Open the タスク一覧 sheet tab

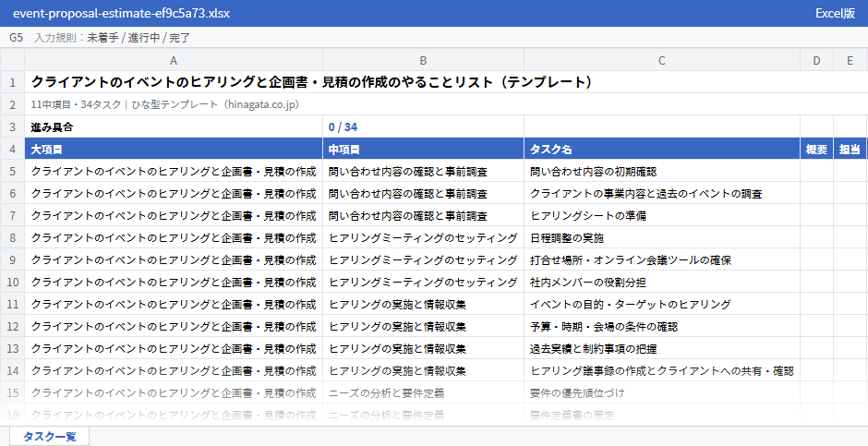(49, 437)
